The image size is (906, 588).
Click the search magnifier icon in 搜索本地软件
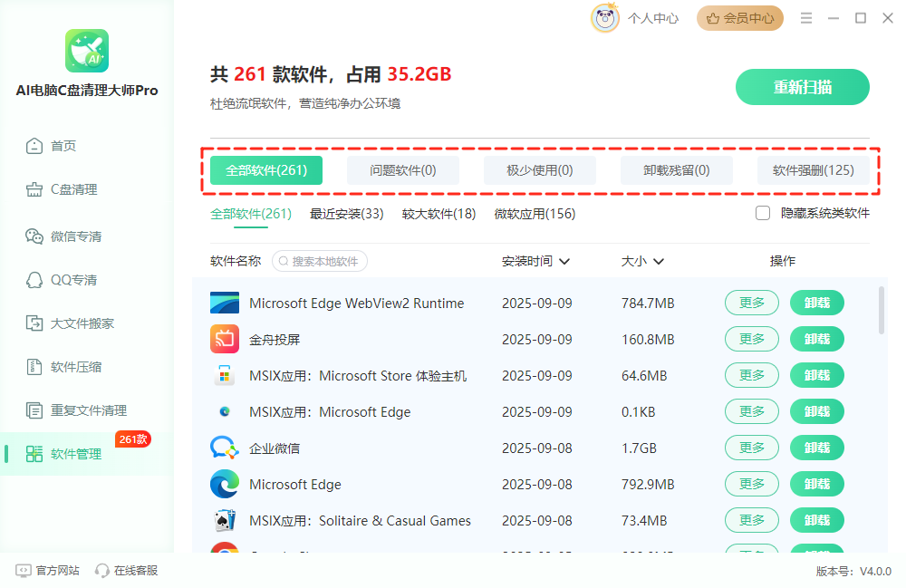click(284, 261)
